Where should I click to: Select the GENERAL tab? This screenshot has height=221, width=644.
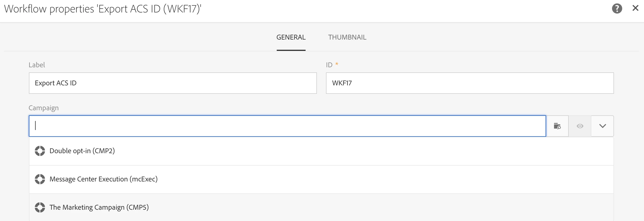[x=291, y=37]
